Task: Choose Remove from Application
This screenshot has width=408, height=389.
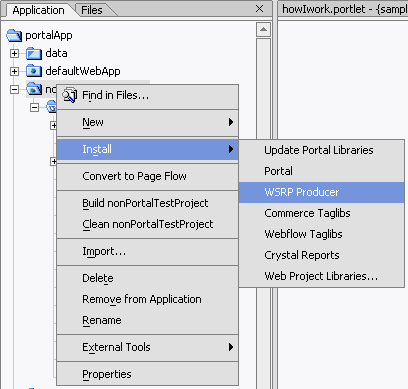Action: pos(148,299)
